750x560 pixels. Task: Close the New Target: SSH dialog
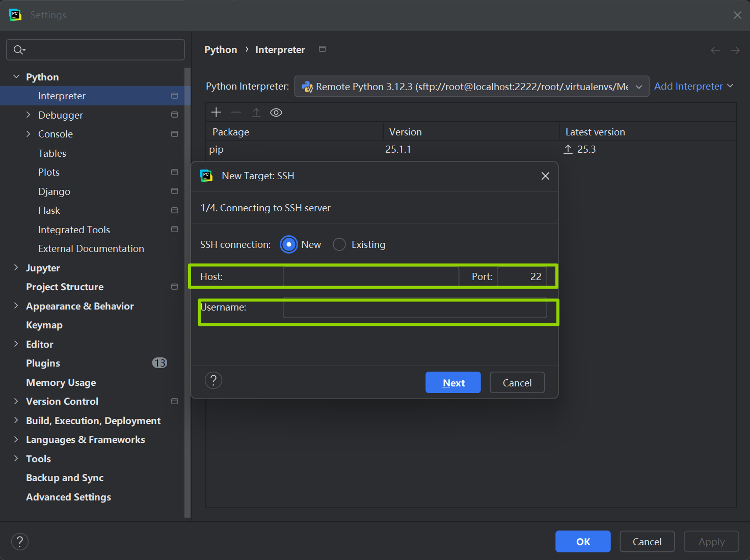click(x=545, y=176)
